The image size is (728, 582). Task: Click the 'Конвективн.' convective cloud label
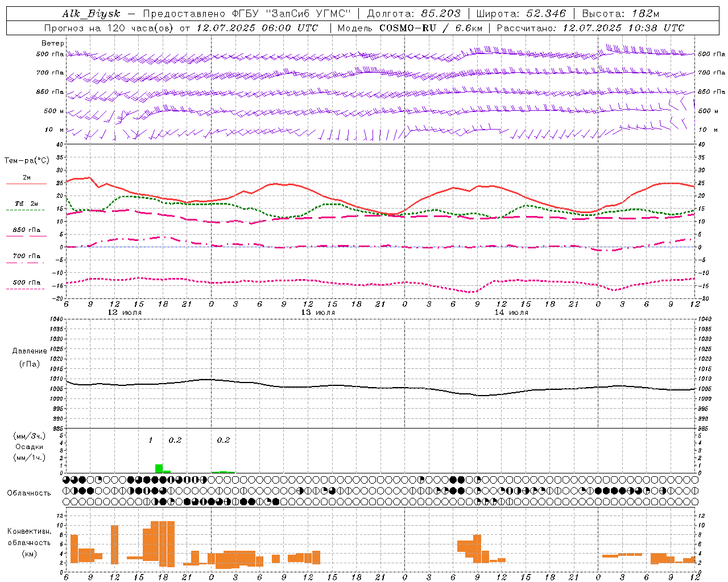30,531
